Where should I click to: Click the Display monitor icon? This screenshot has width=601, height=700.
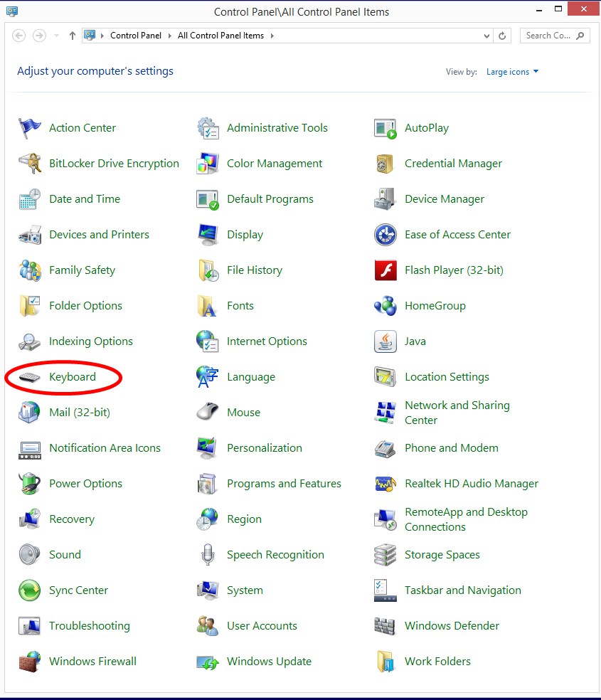click(208, 235)
